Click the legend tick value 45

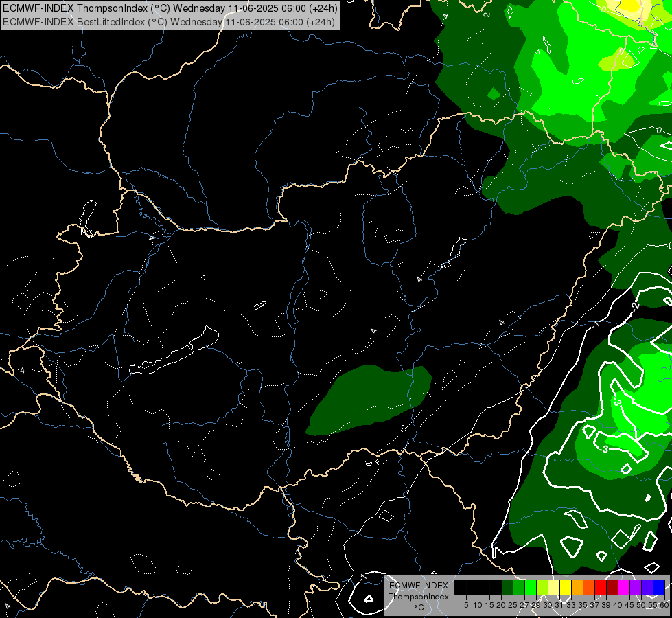click(x=629, y=605)
